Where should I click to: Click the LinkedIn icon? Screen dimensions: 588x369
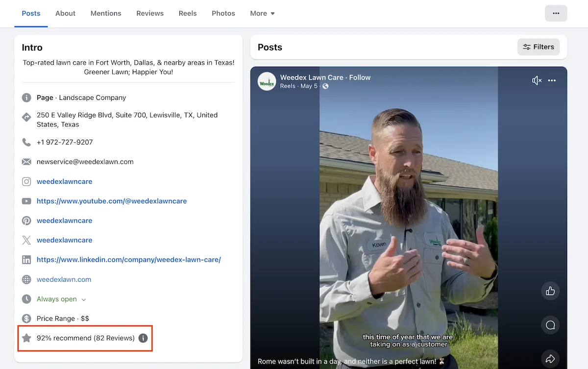click(x=26, y=260)
